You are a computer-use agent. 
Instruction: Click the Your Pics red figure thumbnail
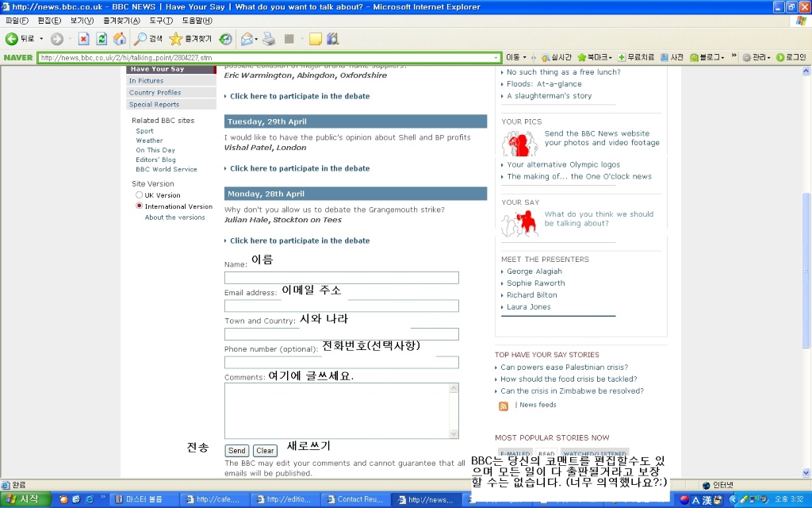pyautogui.click(x=520, y=144)
